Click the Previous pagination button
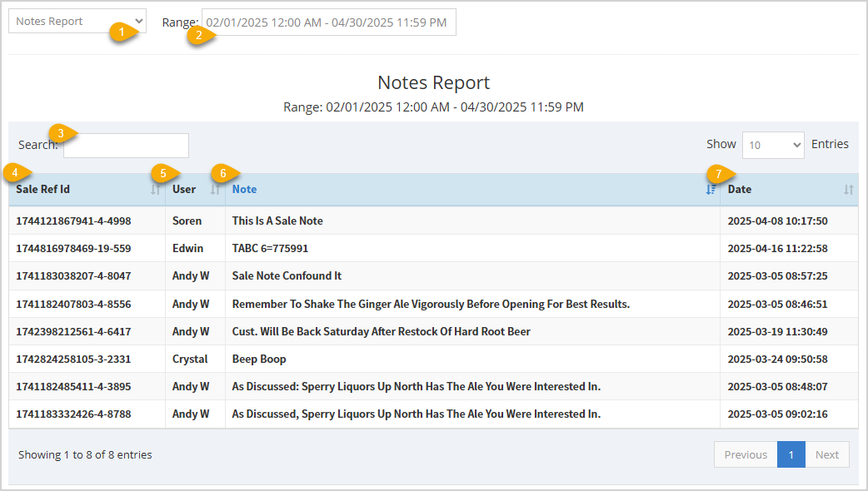Screen dimensions: 868x491 (x=745, y=454)
